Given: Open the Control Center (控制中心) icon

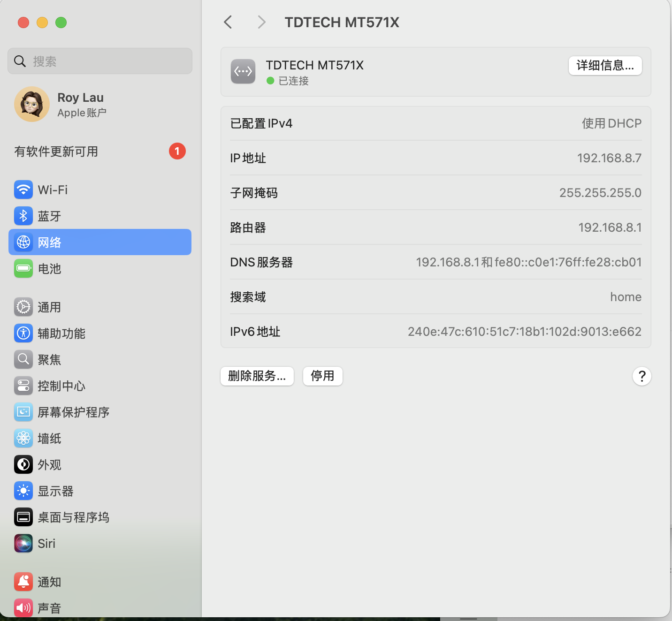Looking at the screenshot, I should (x=23, y=386).
